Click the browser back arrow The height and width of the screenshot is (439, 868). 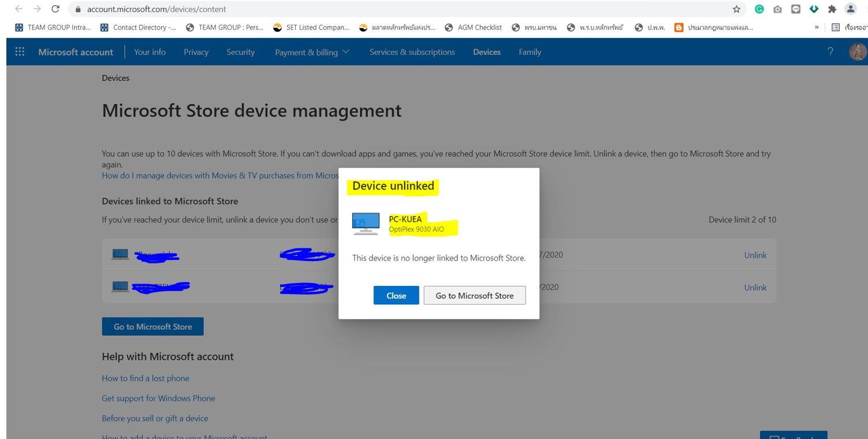19,9
